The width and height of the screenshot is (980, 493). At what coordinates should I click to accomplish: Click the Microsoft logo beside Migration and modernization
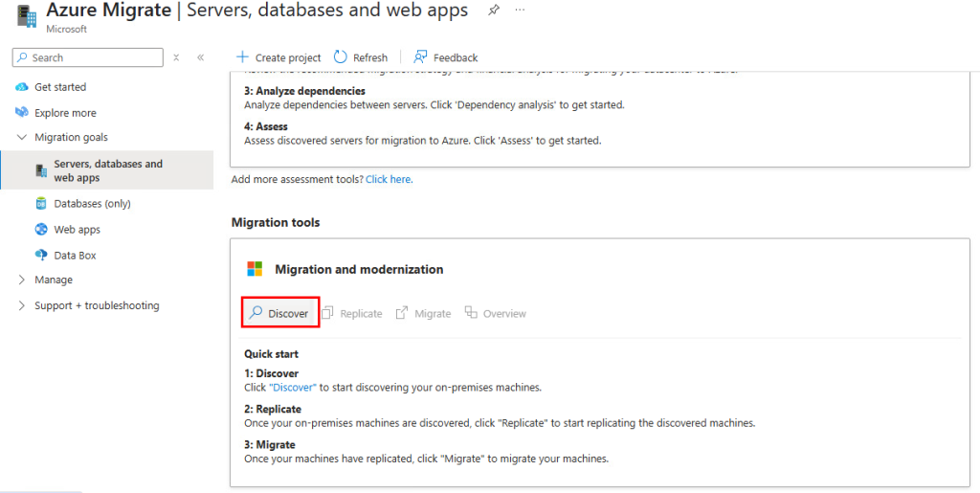(x=255, y=269)
